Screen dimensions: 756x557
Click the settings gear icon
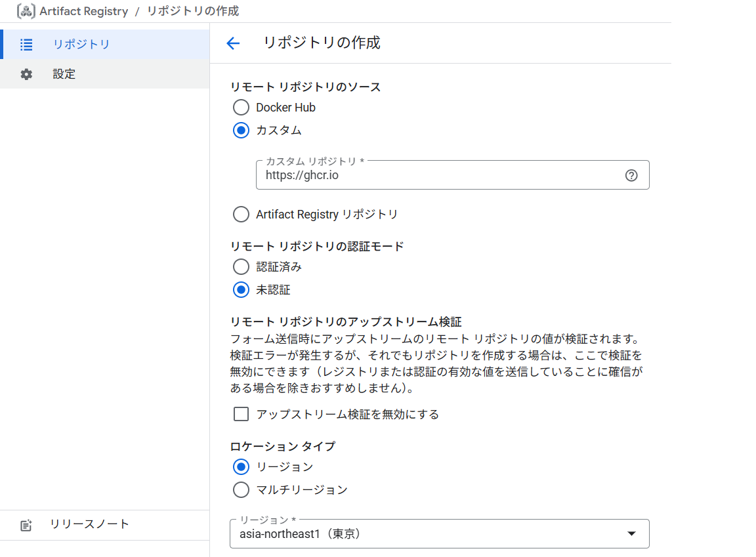(26, 74)
